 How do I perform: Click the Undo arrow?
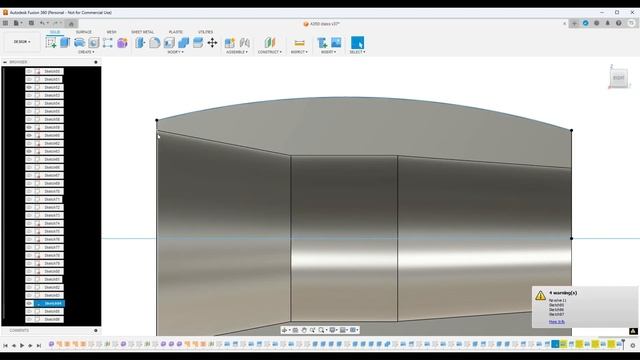(x=42, y=23)
